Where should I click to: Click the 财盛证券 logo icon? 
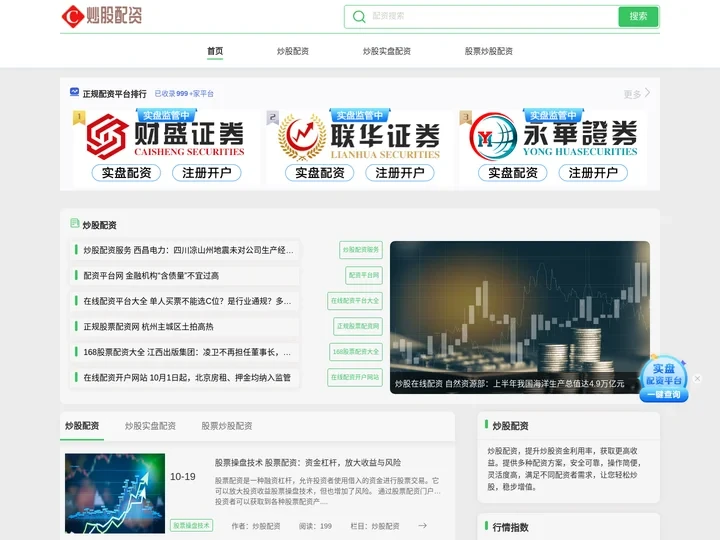pos(107,137)
